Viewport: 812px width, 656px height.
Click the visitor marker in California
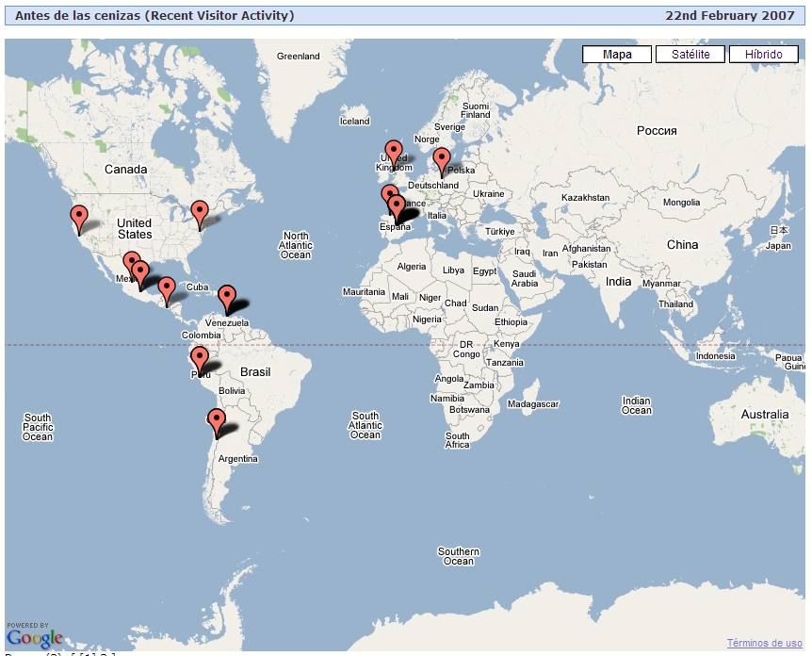point(79,216)
